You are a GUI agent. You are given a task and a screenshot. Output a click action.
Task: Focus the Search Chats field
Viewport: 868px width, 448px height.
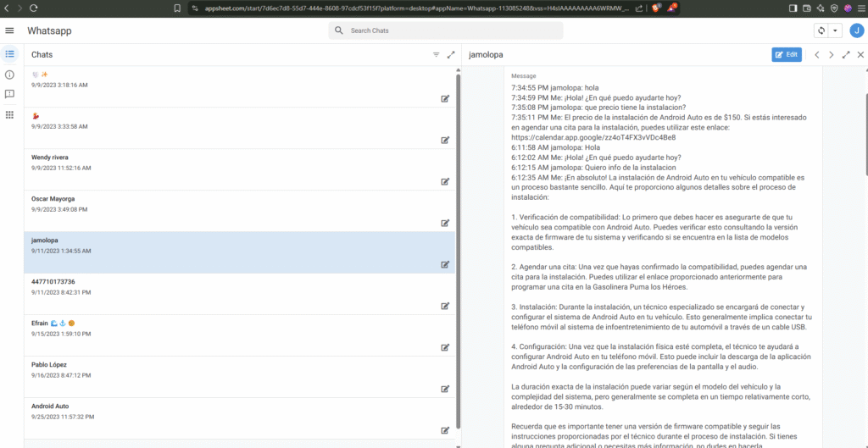446,30
